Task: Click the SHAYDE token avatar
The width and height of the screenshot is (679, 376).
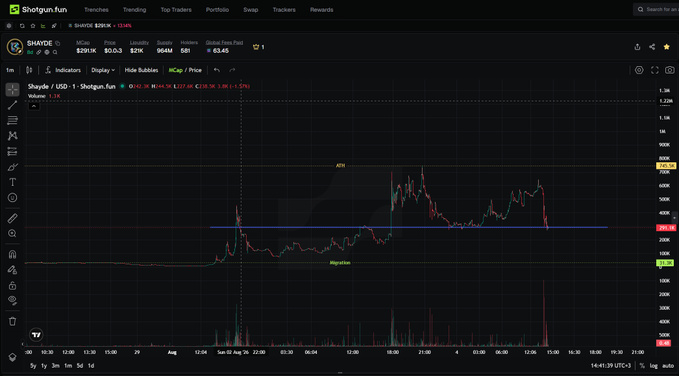Action: [x=15, y=47]
